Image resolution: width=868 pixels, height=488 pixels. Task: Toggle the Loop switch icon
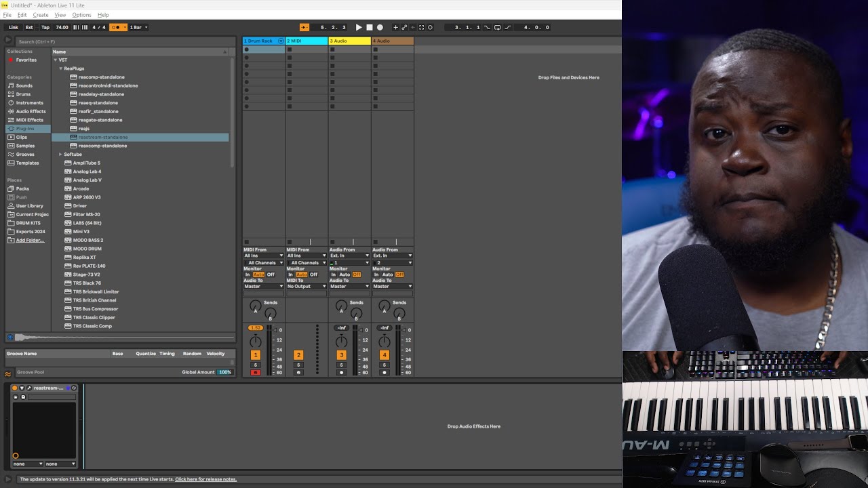click(497, 28)
